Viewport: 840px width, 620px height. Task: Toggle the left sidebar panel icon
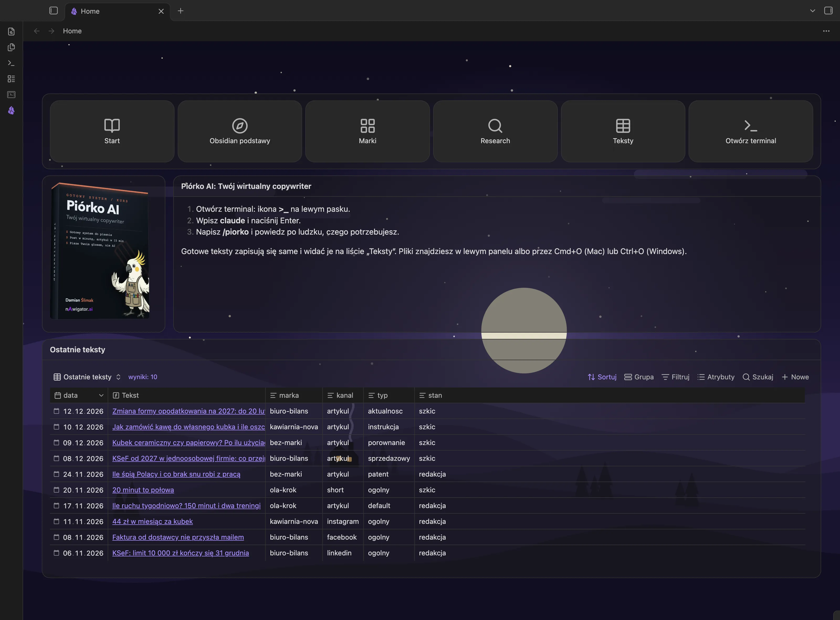pos(54,11)
